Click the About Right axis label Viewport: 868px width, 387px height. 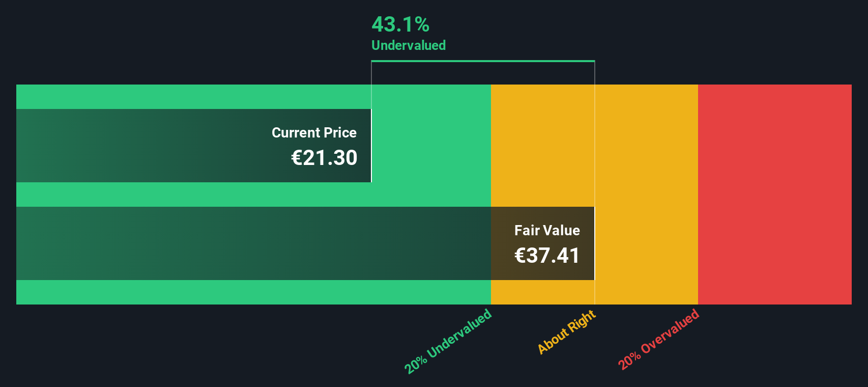567,332
